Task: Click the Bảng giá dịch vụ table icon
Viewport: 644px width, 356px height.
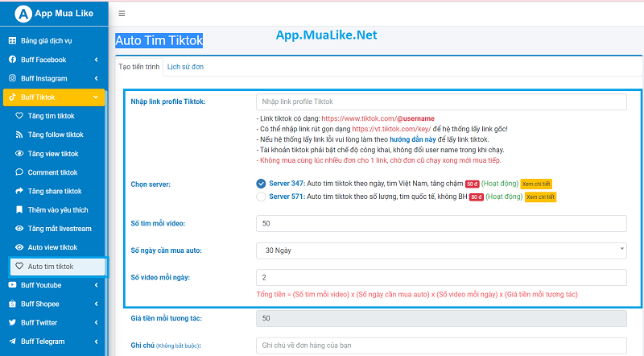Action: pyautogui.click(x=13, y=41)
